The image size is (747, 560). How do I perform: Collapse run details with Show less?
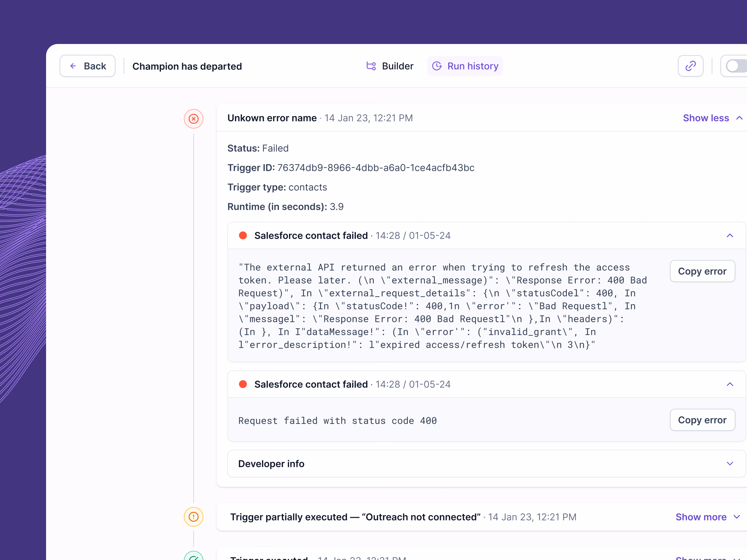pyautogui.click(x=713, y=118)
